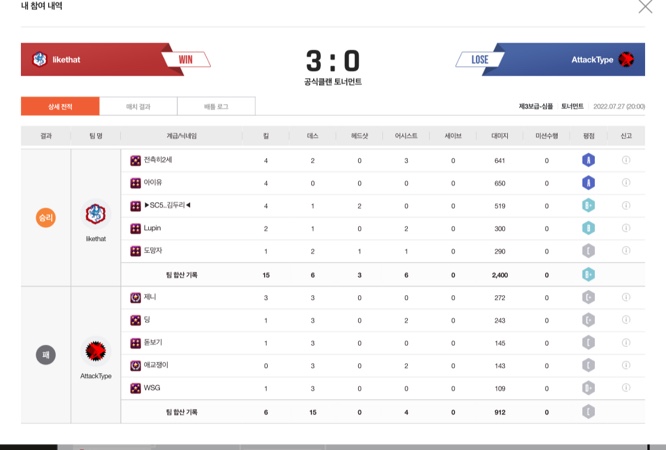The height and width of the screenshot is (450, 666).
Task: Report the player WSG
Action: tap(626, 388)
